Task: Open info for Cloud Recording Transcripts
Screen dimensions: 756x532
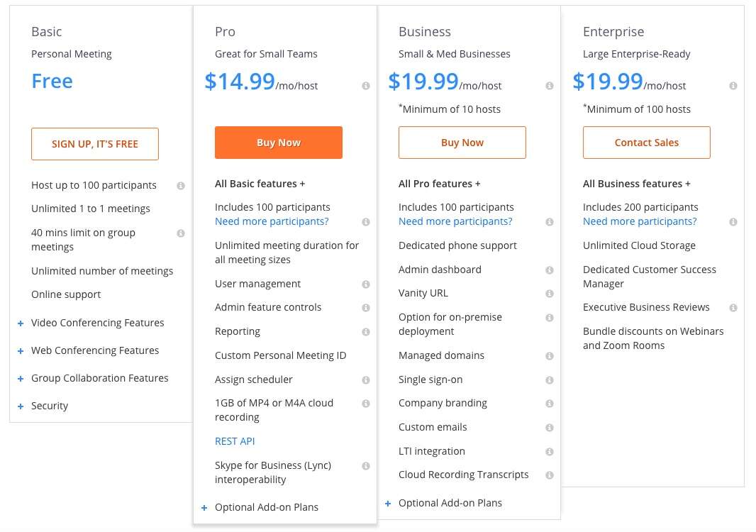Action: point(550,475)
